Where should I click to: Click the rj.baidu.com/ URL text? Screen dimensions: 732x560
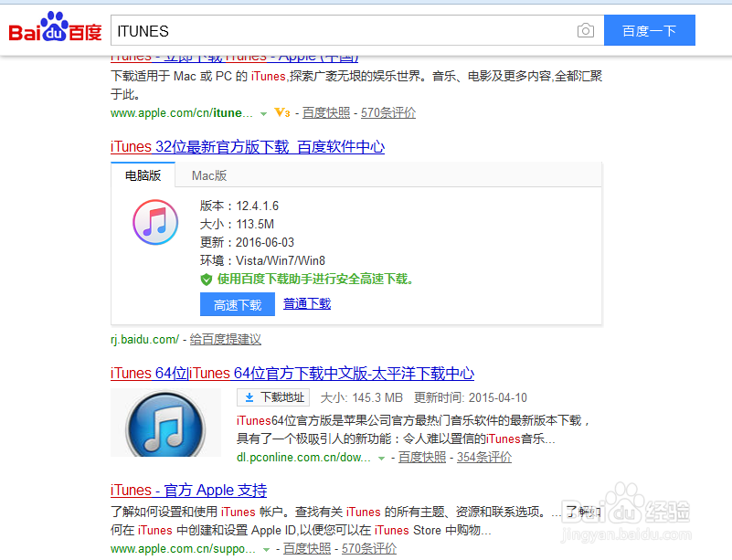coord(144,339)
